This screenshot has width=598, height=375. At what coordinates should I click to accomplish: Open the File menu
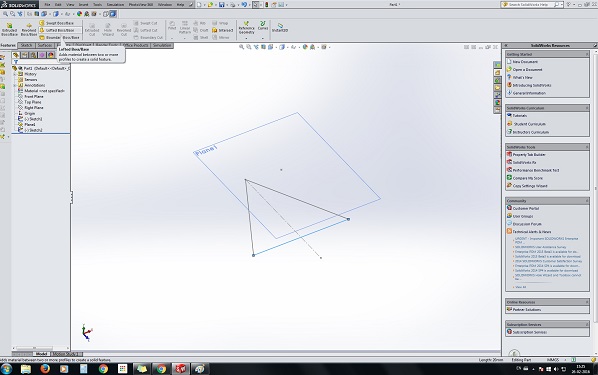[x=47, y=5]
